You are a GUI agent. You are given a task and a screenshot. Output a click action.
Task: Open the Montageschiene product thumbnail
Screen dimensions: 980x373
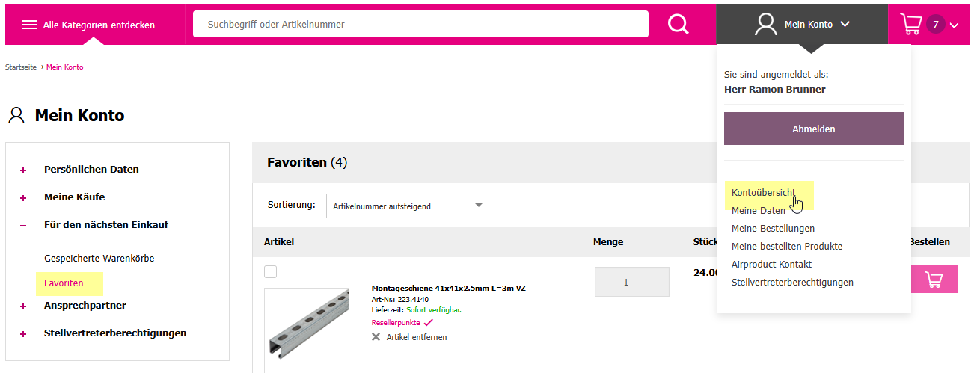pos(306,330)
